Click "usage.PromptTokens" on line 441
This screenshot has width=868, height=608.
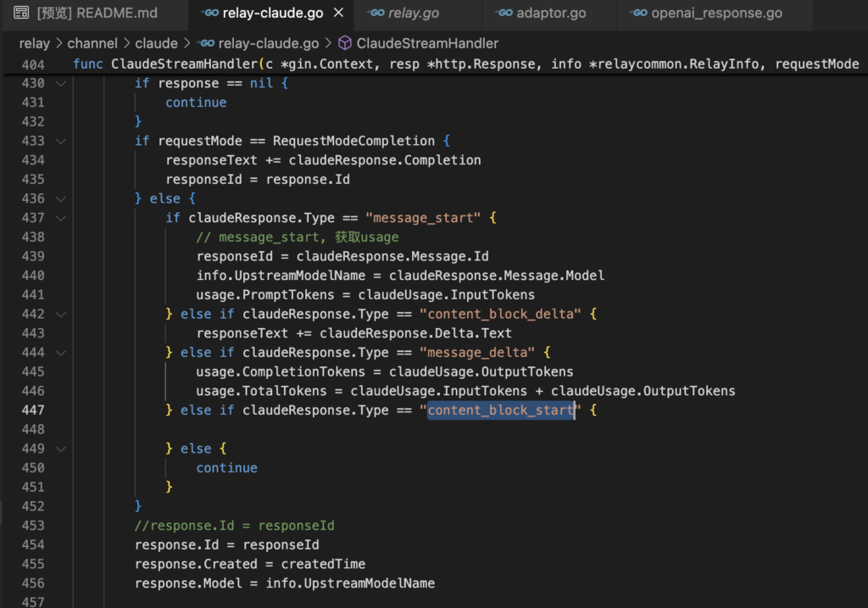tap(265, 294)
